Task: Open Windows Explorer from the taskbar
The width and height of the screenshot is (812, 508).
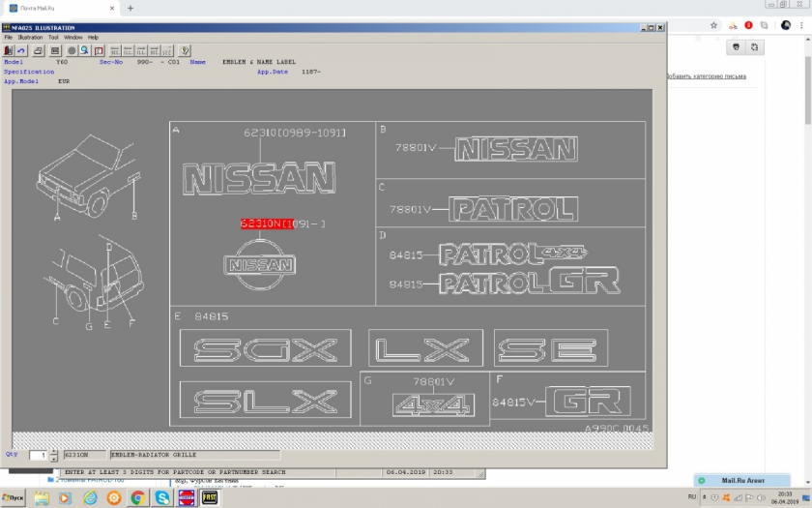Action: [42, 498]
